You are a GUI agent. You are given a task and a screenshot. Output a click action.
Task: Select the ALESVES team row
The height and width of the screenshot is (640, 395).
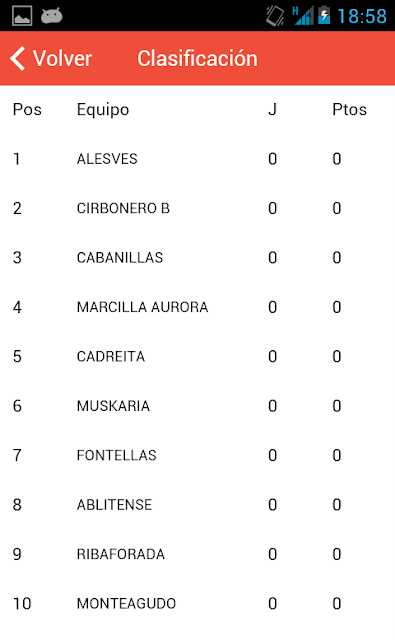point(198,159)
